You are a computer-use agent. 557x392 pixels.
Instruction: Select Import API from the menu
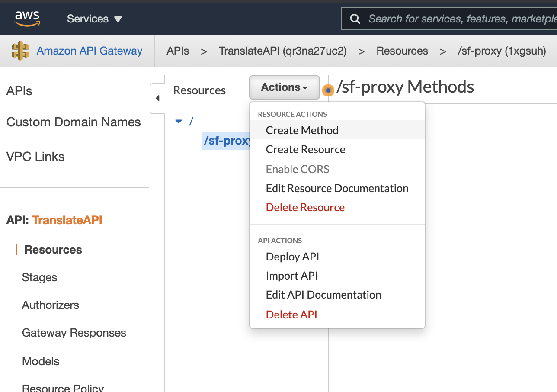point(291,276)
